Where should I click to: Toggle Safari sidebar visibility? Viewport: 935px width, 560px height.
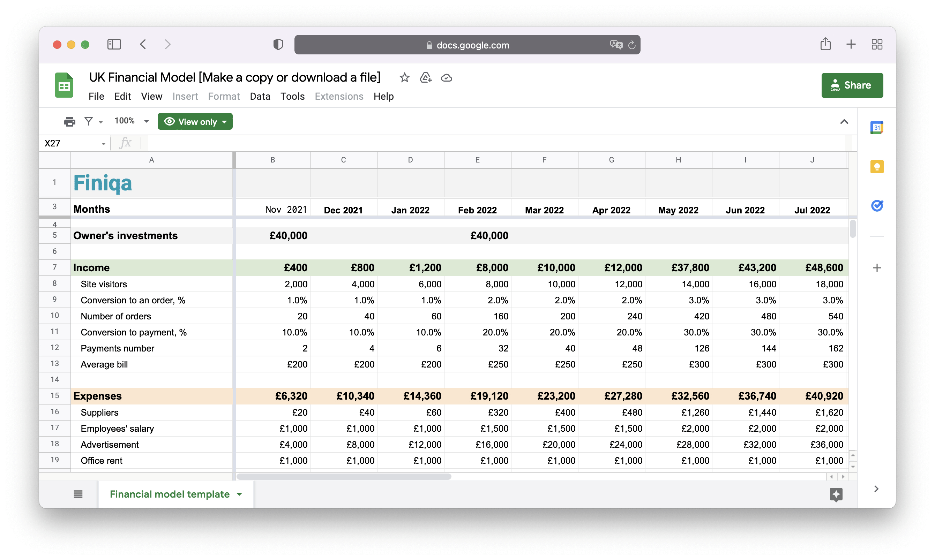coord(114,45)
